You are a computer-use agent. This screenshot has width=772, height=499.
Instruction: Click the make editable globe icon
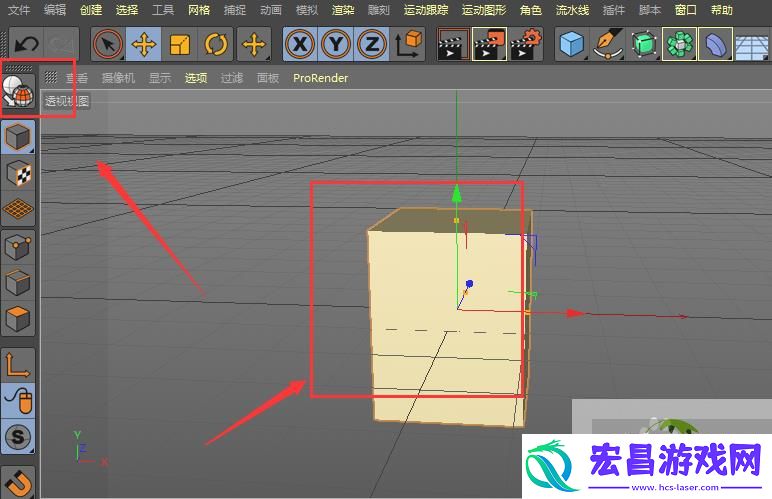pyautogui.click(x=19, y=92)
